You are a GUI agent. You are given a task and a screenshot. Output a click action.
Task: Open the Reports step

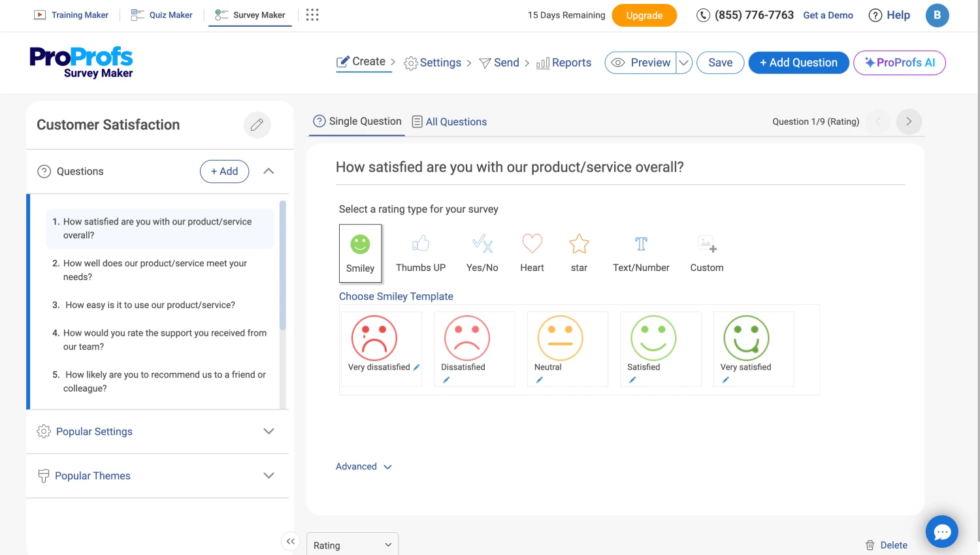tap(564, 63)
